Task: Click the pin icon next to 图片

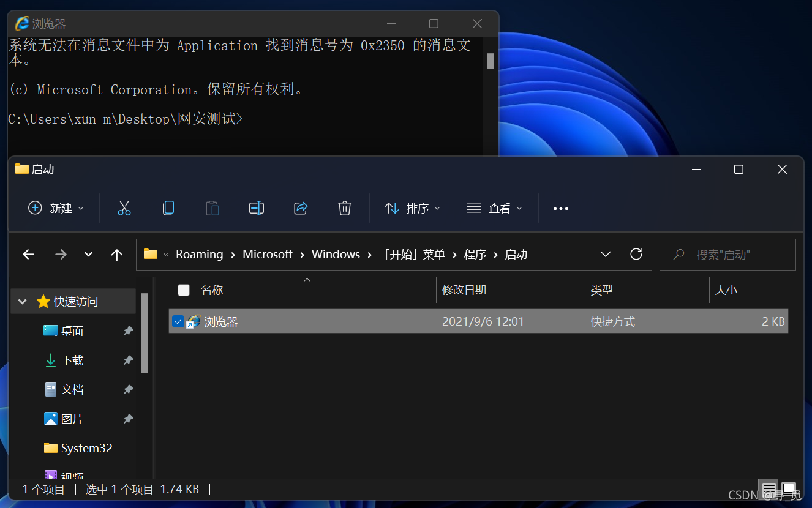Action: [128, 419]
